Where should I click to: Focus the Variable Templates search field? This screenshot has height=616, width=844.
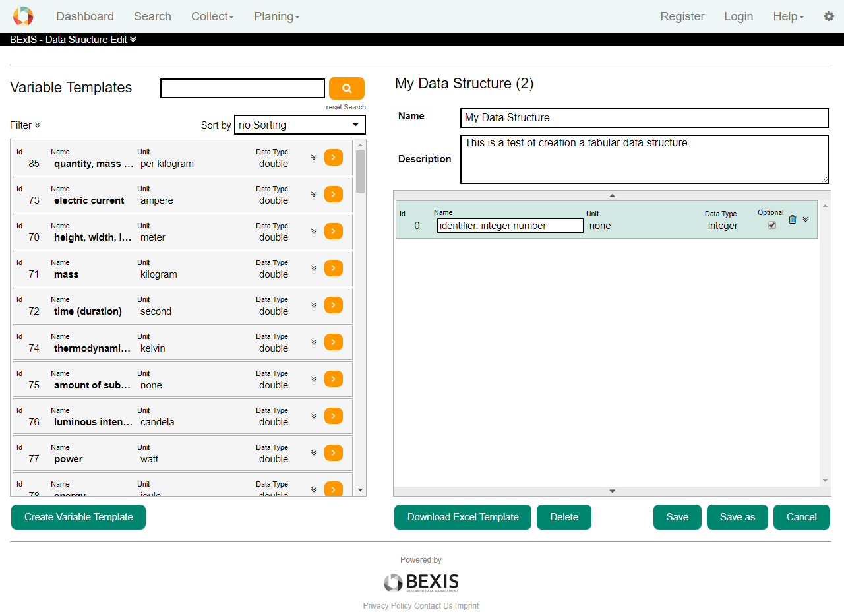243,88
